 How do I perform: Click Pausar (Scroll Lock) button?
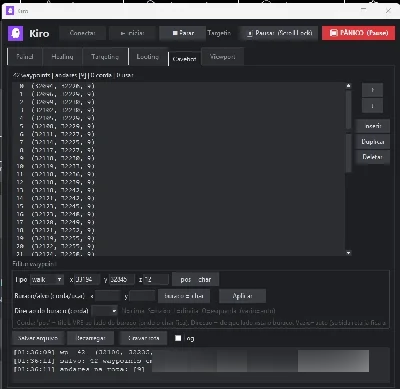tap(279, 33)
